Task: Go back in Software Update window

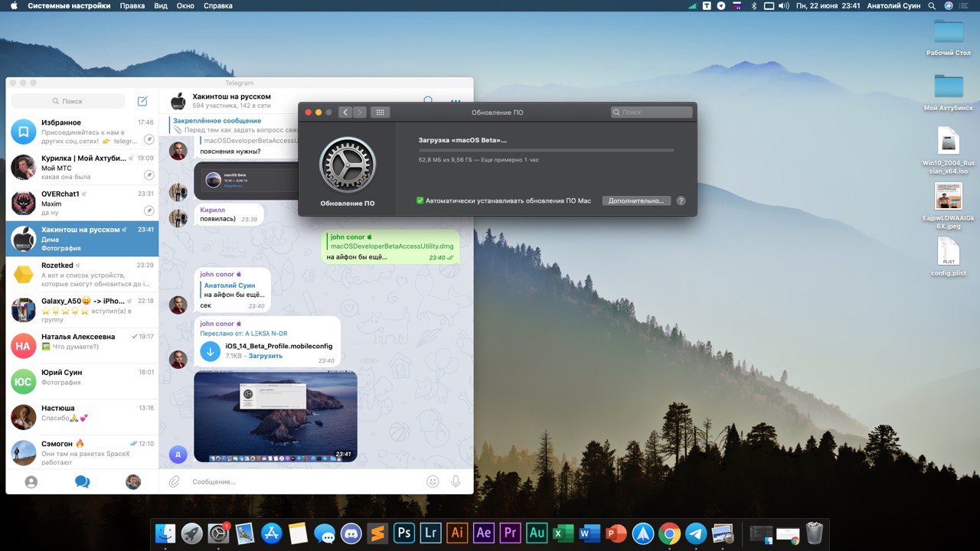Action: click(345, 112)
